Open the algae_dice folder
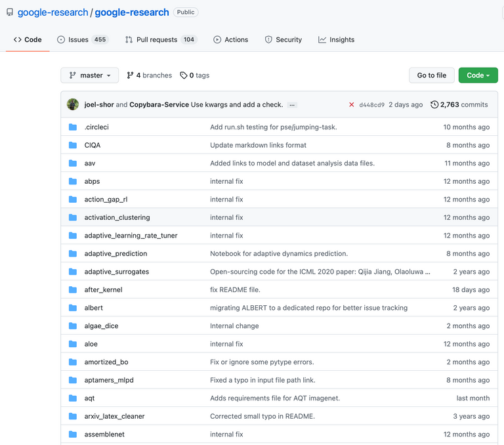 101,326
